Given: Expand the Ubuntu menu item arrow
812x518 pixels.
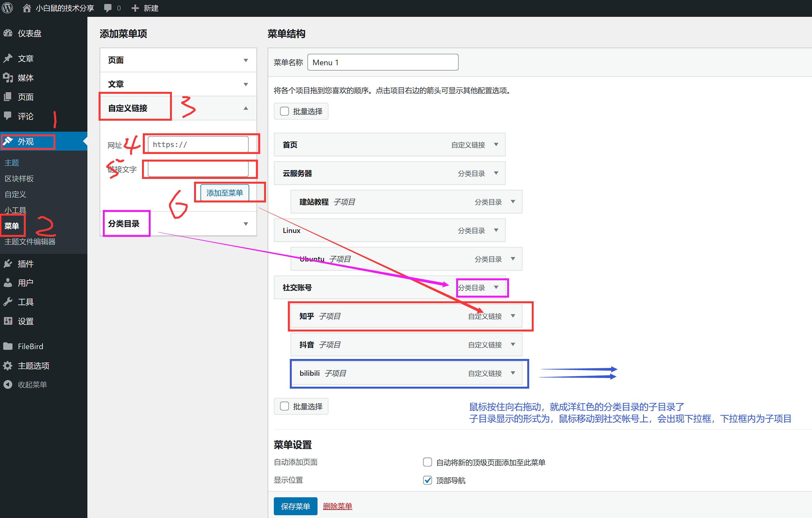Looking at the screenshot, I should click(x=513, y=259).
